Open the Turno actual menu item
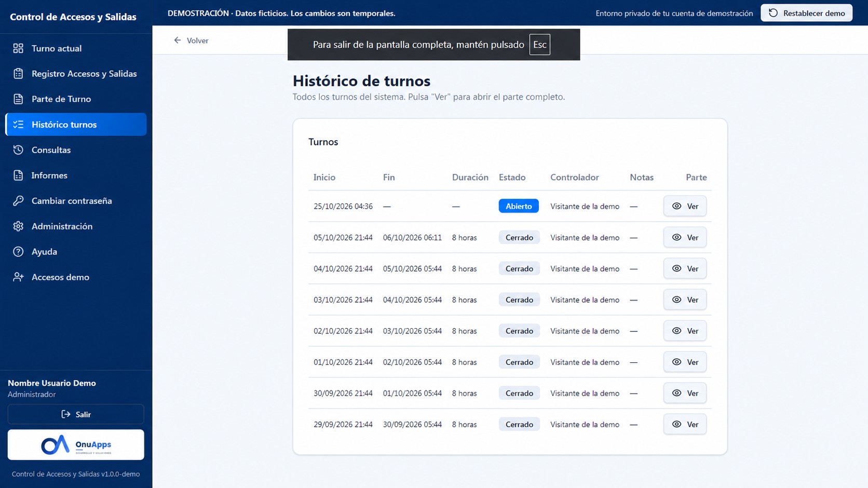868x488 pixels. point(76,48)
